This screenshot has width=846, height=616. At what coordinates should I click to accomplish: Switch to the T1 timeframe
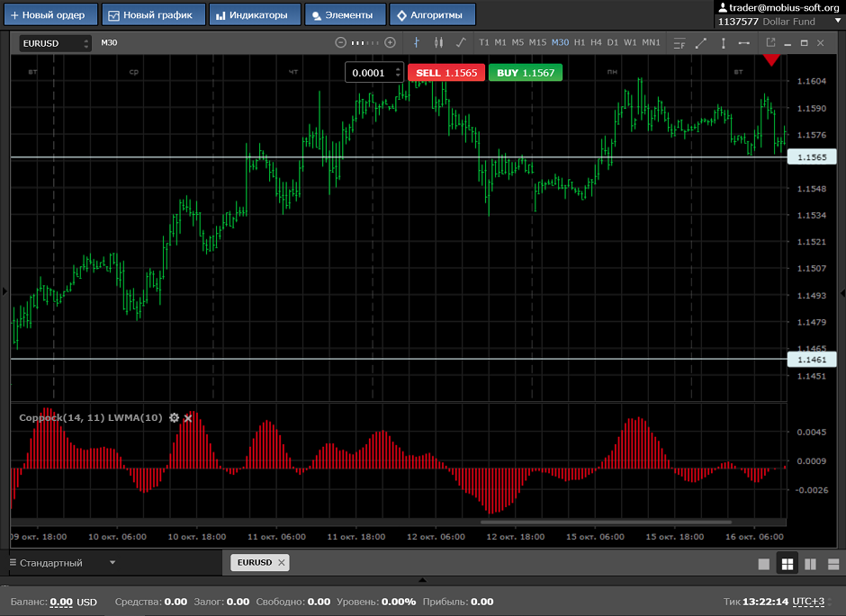pos(484,42)
